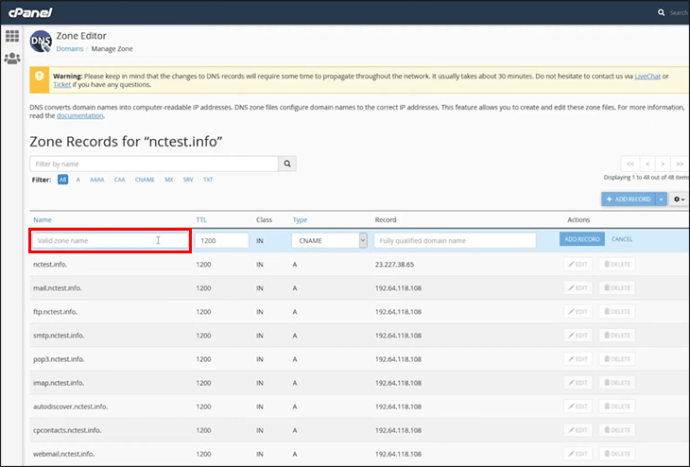690x467 pixels.
Task: Delete the nctest.info. record
Action: [x=617, y=264]
